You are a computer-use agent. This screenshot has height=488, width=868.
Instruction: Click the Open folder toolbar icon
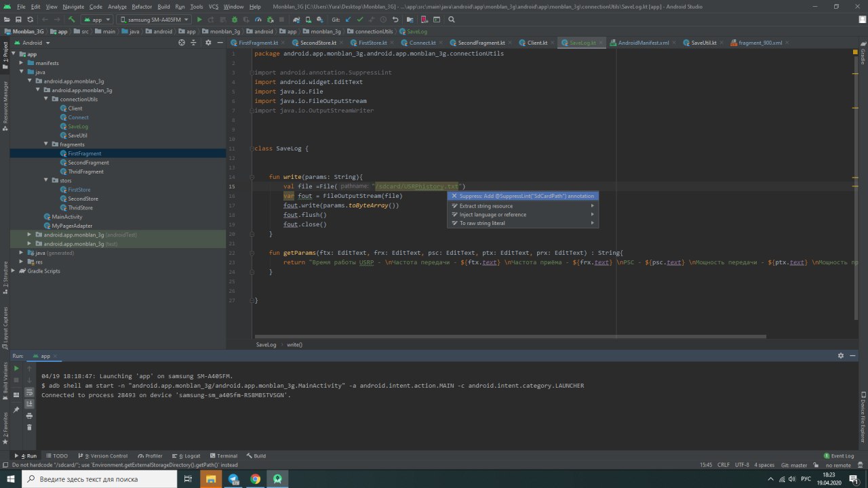pyautogui.click(x=7, y=20)
